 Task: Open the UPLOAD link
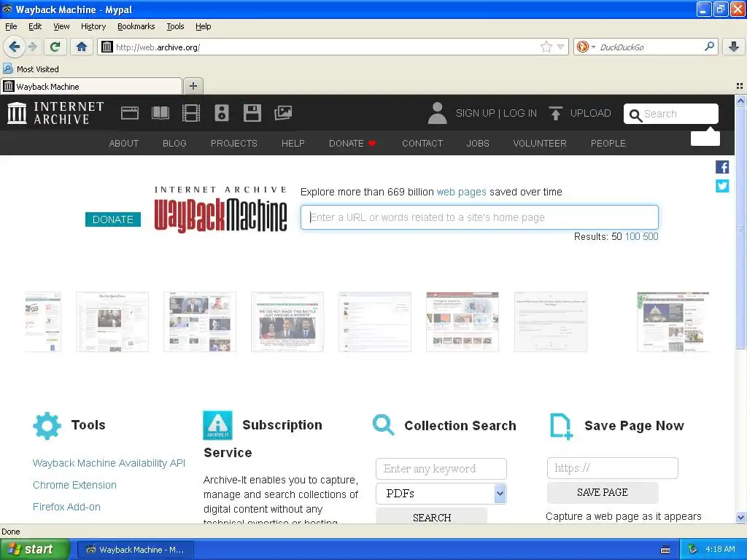click(591, 113)
